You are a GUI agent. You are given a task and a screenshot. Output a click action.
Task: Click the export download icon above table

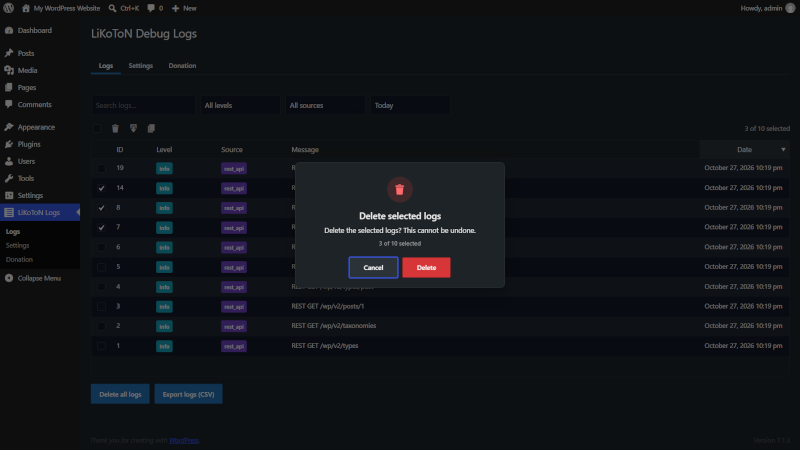tap(133, 129)
